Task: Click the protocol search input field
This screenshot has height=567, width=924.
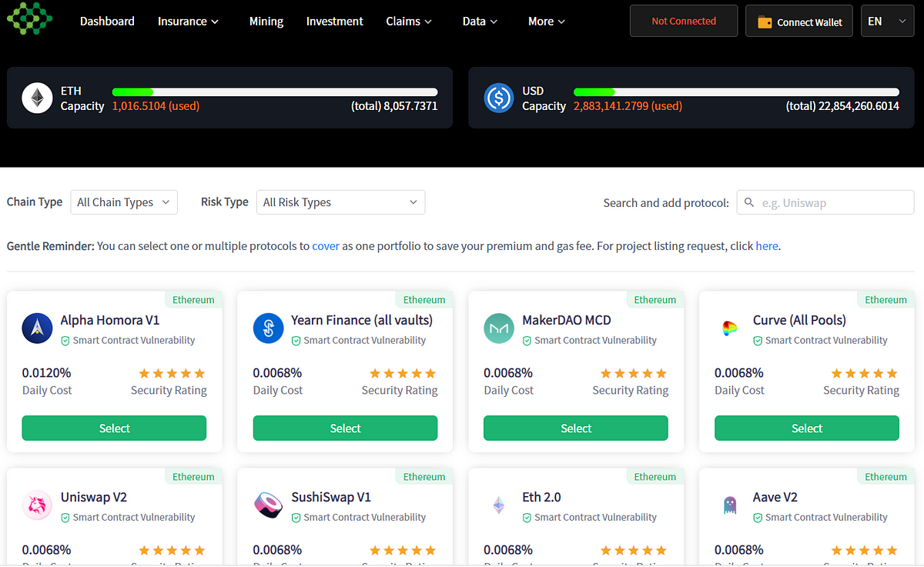Action: [x=825, y=203]
